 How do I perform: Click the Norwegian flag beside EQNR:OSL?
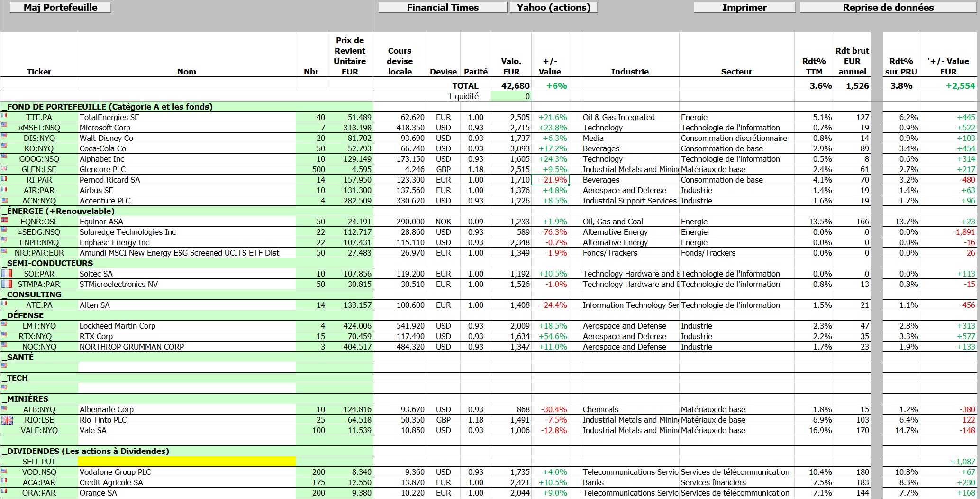point(4,220)
